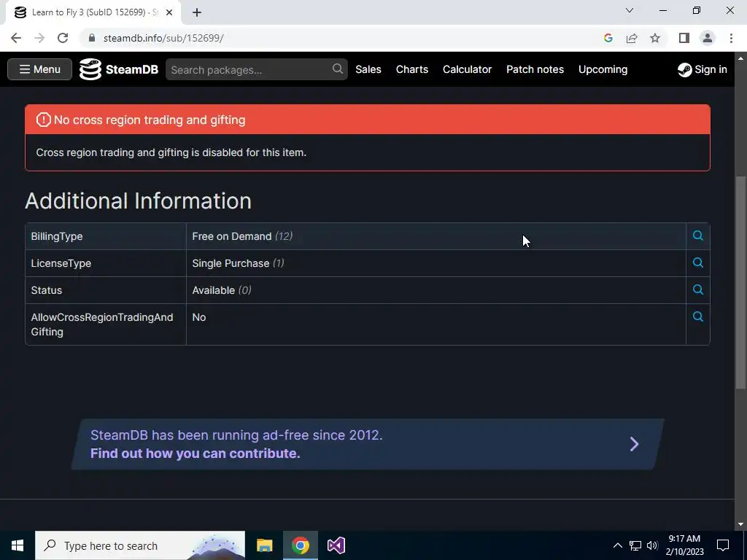Viewport: 747px width, 560px height.
Task: Click the 'No cross region trading and gifting' alert
Action: 368,120
